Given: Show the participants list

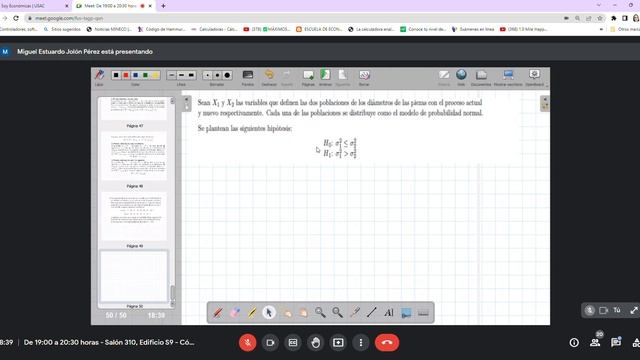Looking at the screenshot, I should click(595, 342).
